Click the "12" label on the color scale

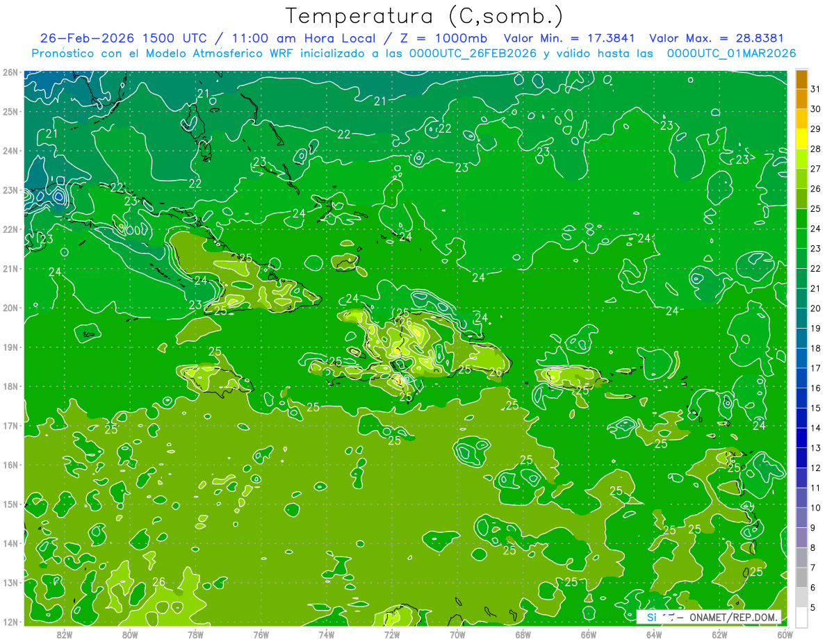click(x=816, y=468)
